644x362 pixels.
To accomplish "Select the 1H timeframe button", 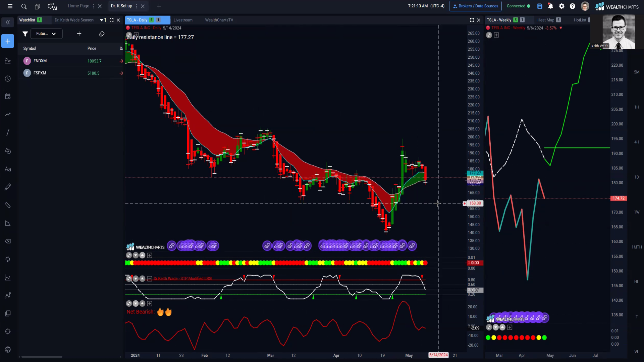I will [x=637, y=107].
